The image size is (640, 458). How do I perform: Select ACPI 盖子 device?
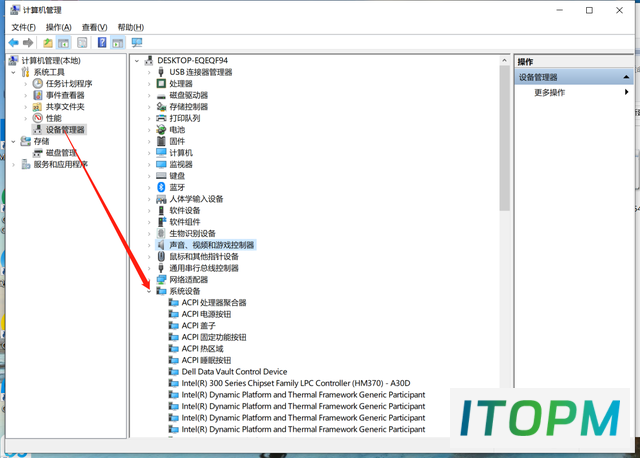198,325
